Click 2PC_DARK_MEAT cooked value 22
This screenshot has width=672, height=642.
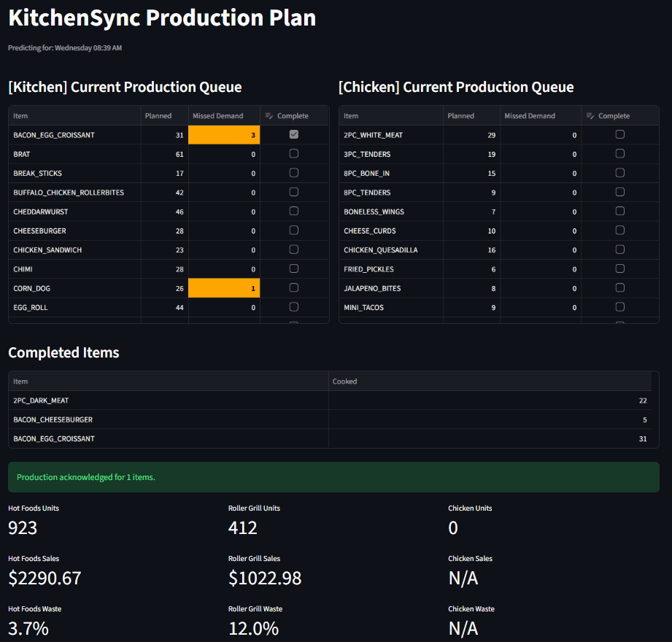[x=490, y=401]
